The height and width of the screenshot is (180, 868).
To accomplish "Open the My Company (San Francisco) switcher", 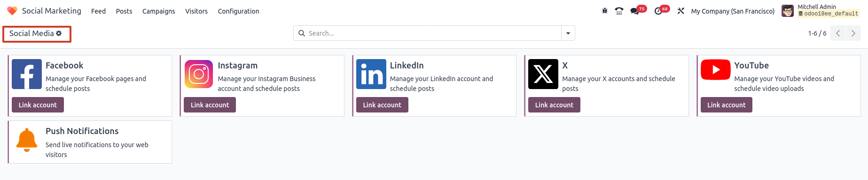I will coord(733,11).
